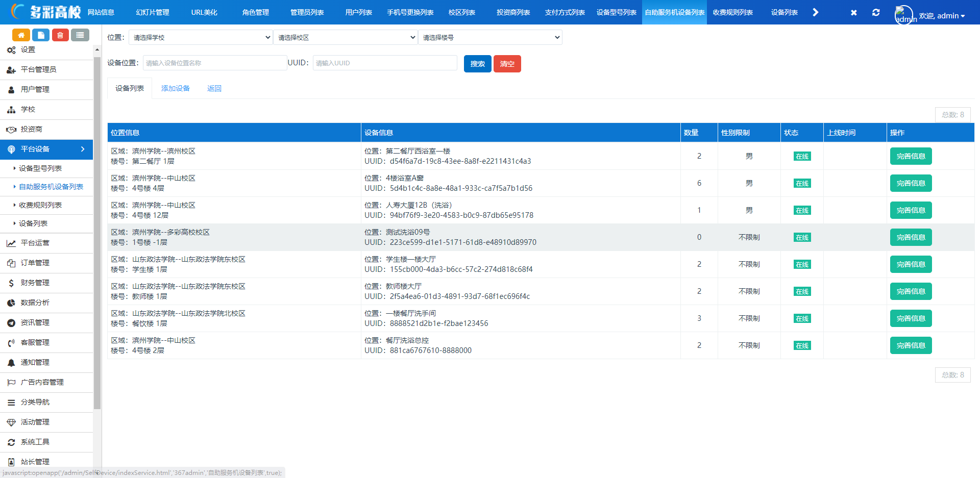The image size is (980, 478).
Task: Click 完善信息 for 4楼浴室A窗 row
Action: (911, 183)
